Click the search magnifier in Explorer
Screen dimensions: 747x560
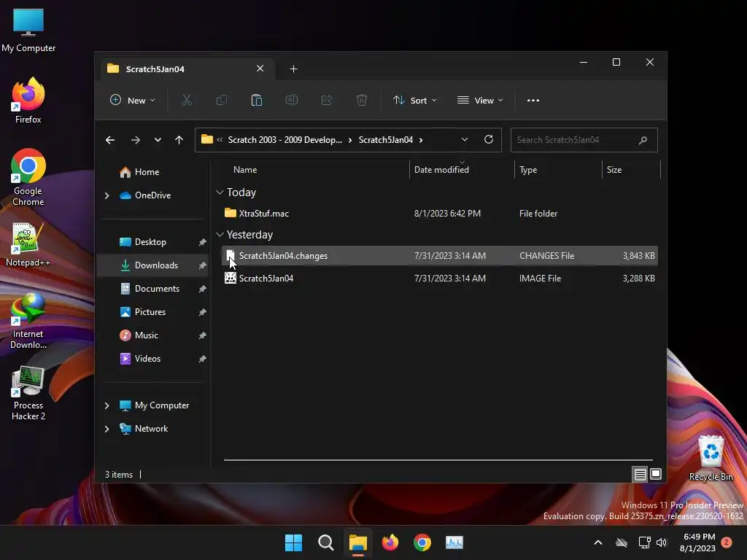click(643, 140)
